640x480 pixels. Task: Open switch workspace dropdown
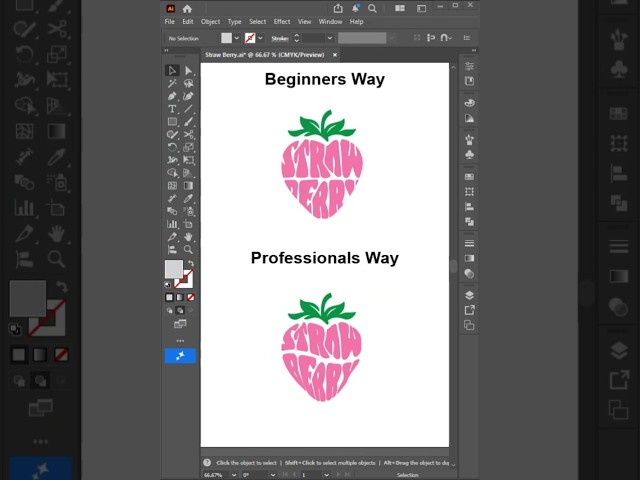click(x=421, y=8)
